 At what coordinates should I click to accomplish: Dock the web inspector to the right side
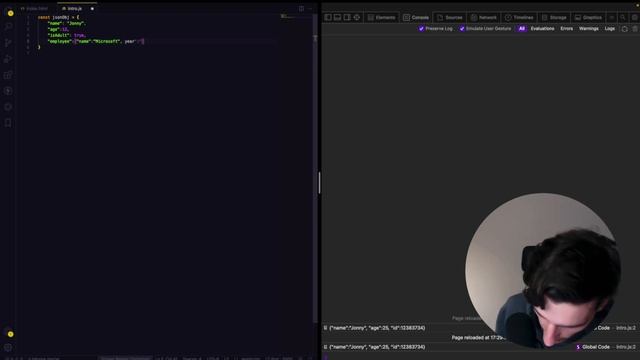click(347, 17)
